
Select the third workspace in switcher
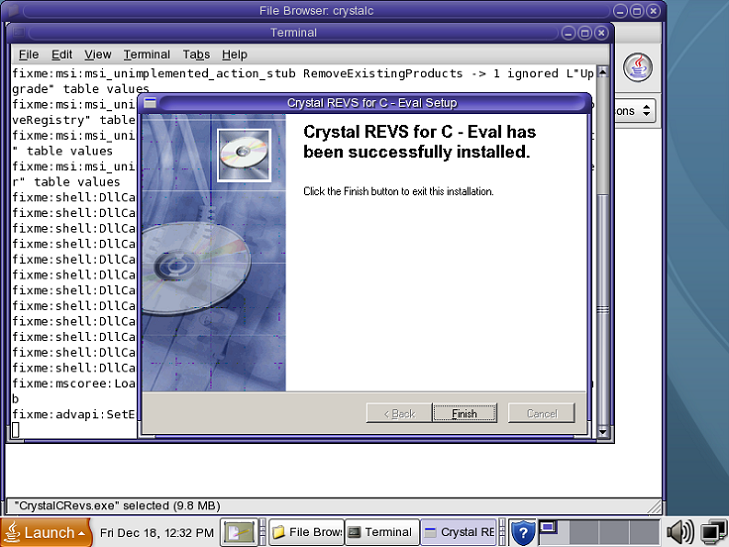pos(614,532)
